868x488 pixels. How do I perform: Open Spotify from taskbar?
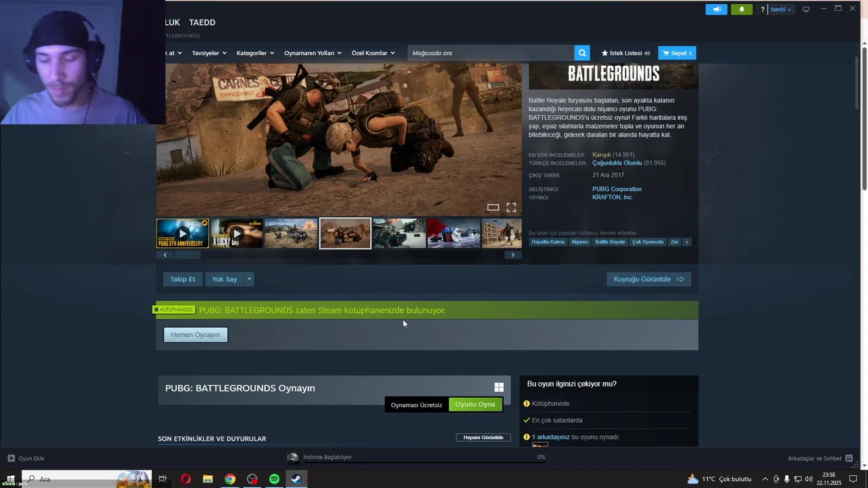[x=275, y=479]
